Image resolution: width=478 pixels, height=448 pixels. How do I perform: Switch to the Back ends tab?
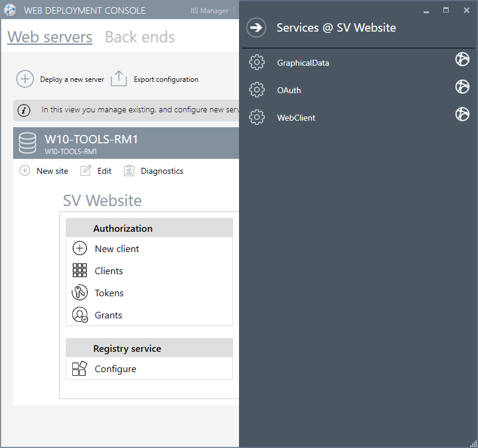tap(140, 37)
